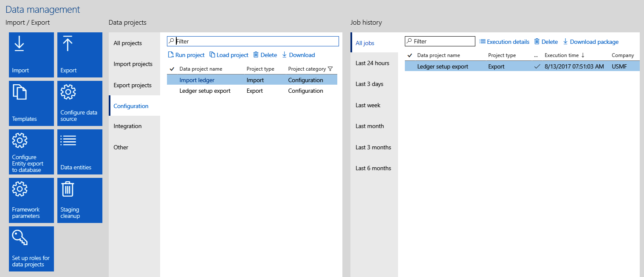Open Configure data source tile
Image resolution: width=644 pixels, height=277 pixels.
80,103
